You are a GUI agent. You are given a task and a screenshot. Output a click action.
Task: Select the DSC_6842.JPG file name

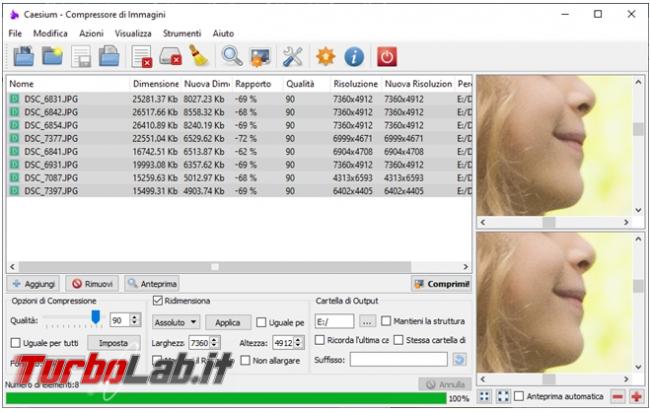point(51,112)
